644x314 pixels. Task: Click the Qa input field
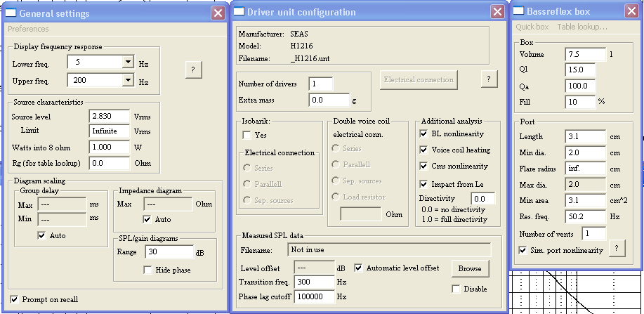(x=580, y=86)
